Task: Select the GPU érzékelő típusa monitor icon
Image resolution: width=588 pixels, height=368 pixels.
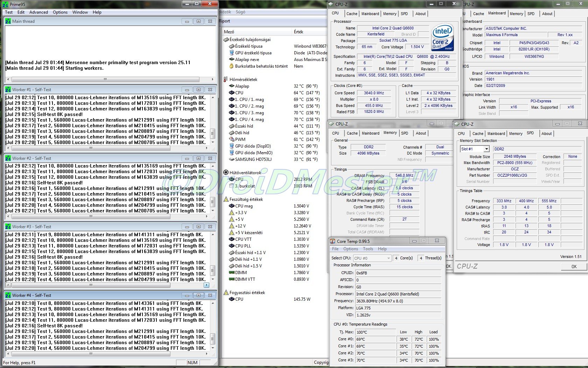Action: coord(231,53)
